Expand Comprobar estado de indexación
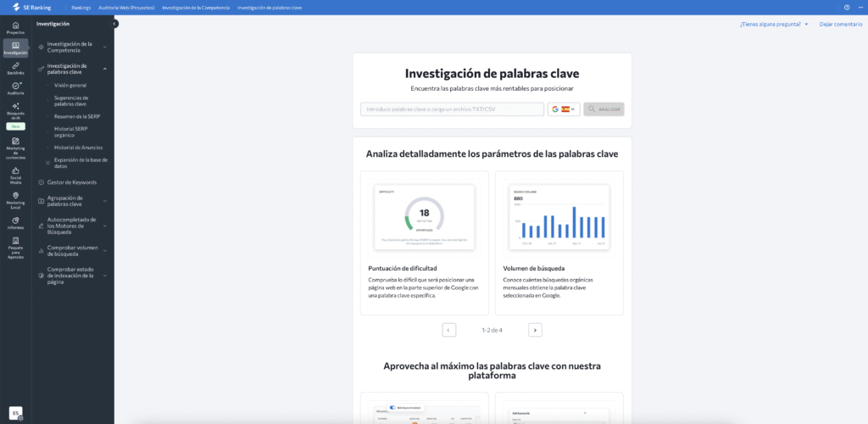The height and width of the screenshot is (424, 868). coord(104,275)
